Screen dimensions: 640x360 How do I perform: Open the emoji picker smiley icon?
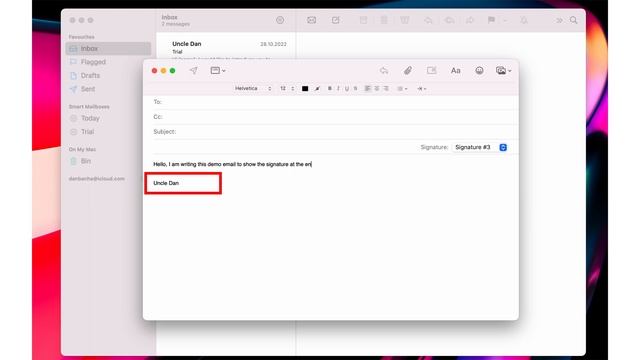pos(479,71)
